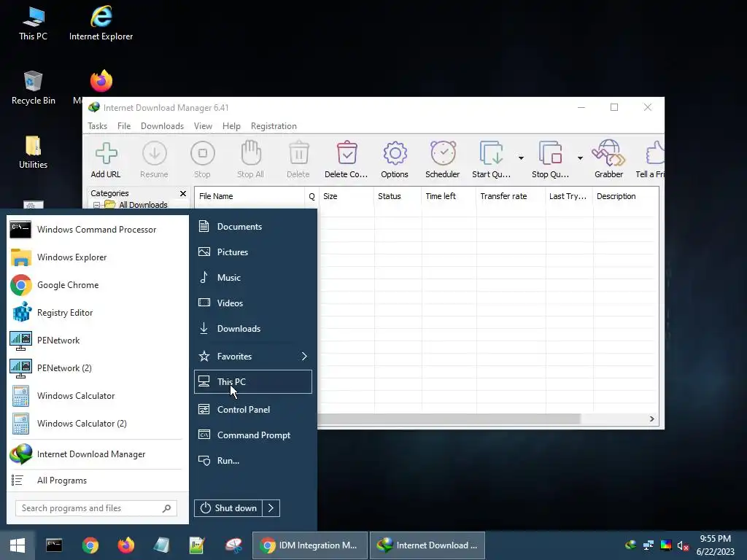Open shut down options arrow
Viewport: 747px width, 560px height.
point(271,508)
